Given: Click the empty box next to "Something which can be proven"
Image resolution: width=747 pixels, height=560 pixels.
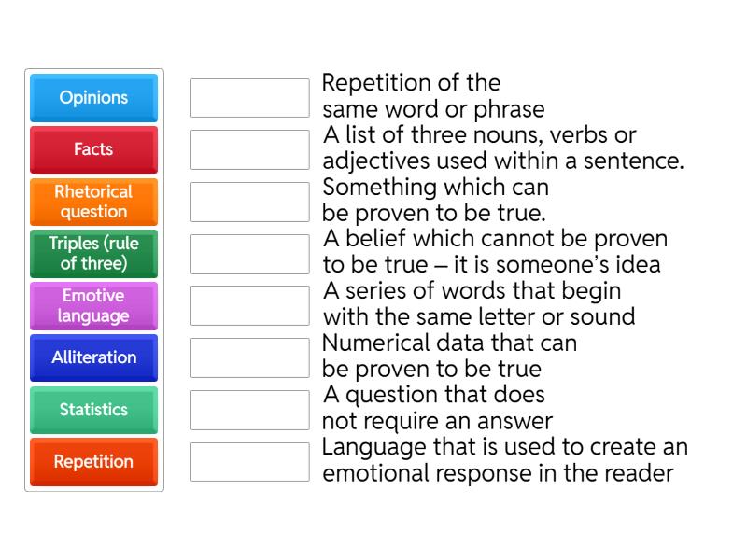Looking at the screenshot, I should [250, 202].
